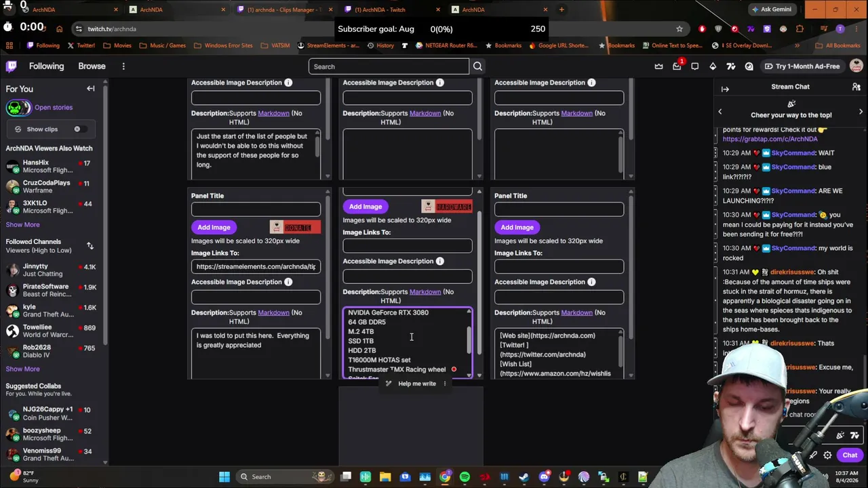Open the Twitch home logo
Viewport: 868px width, 488px height.
(x=12, y=66)
